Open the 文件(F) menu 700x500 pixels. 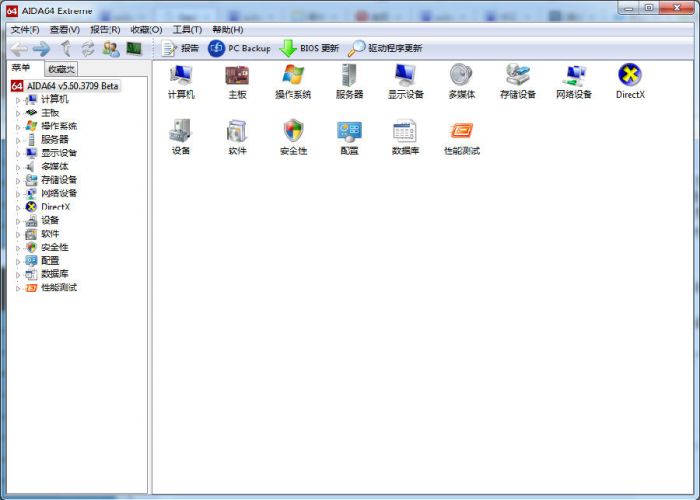[x=25, y=29]
